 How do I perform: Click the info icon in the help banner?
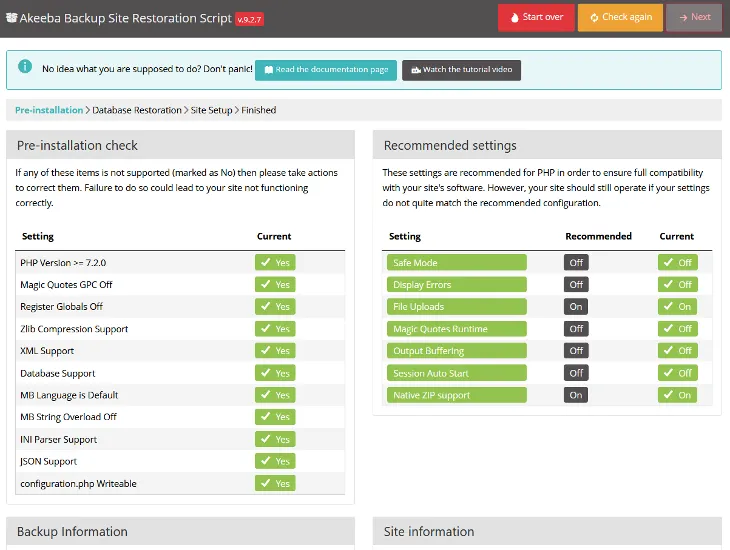[x=25, y=70]
